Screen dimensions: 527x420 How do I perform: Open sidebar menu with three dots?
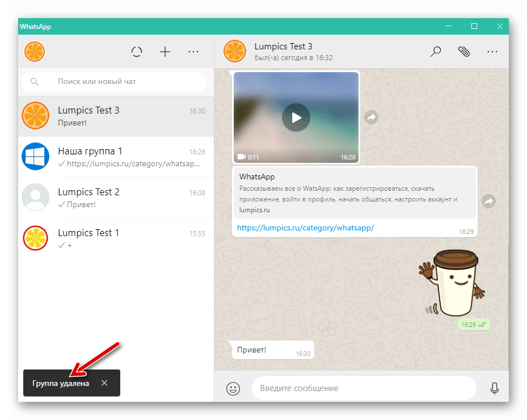click(x=193, y=52)
